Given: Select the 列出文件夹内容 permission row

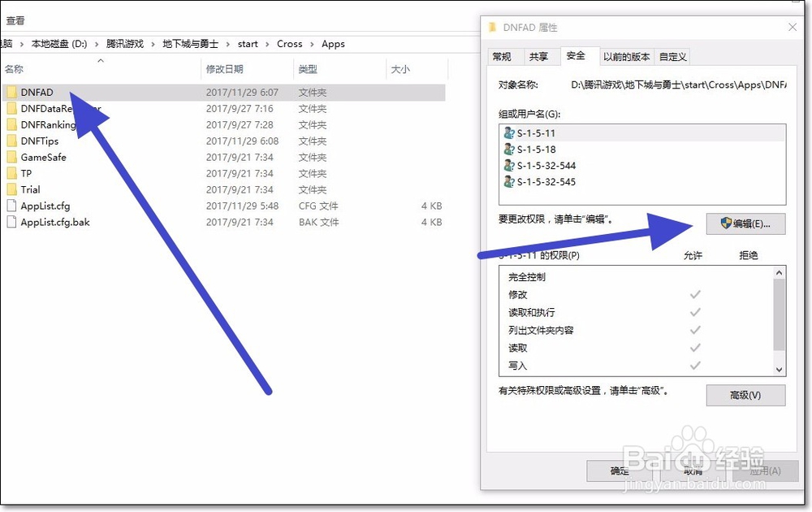Looking at the screenshot, I should click(637, 330).
